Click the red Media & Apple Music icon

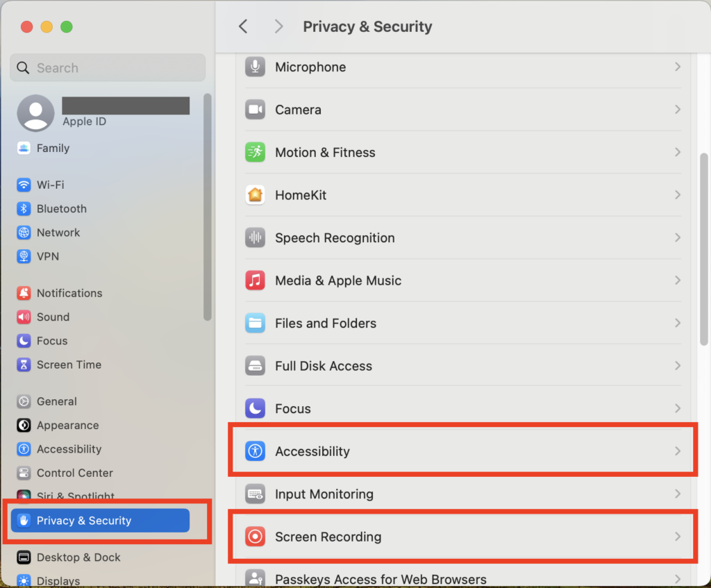pyautogui.click(x=256, y=280)
